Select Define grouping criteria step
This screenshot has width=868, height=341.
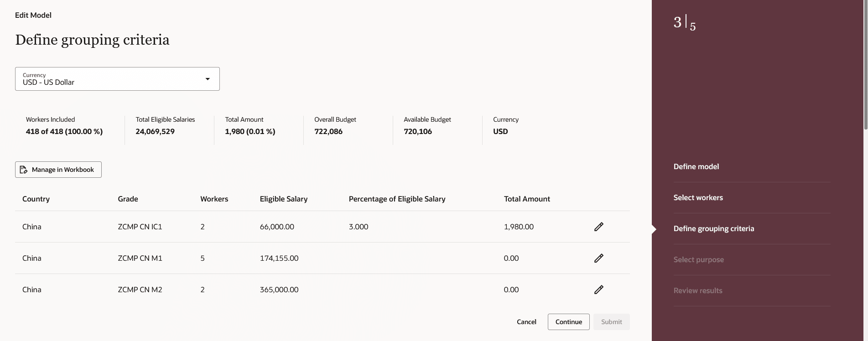pos(713,228)
